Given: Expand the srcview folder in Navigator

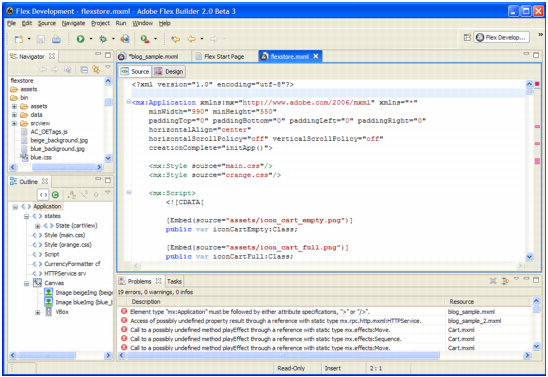Looking at the screenshot, I should pyautogui.click(x=14, y=123).
